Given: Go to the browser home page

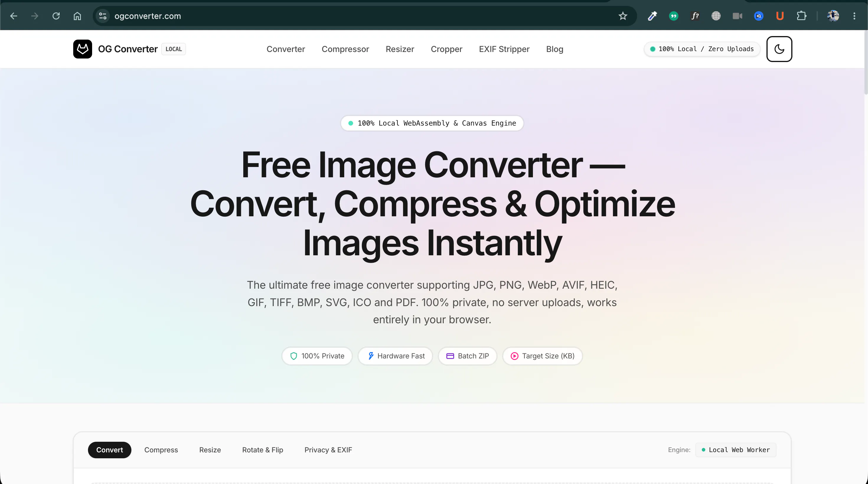Looking at the screenshot, I should click(x=77, y=16).
